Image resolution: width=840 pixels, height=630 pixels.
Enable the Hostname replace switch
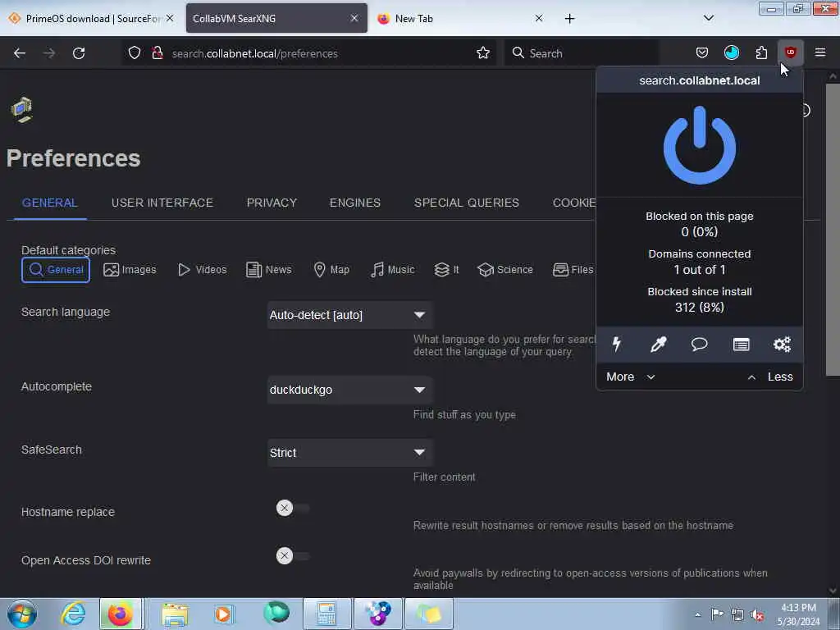click(x=293, y=507)
